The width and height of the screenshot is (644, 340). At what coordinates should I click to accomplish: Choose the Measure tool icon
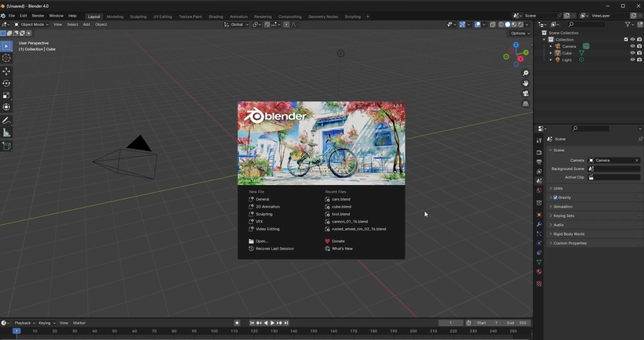click(6, 133)
